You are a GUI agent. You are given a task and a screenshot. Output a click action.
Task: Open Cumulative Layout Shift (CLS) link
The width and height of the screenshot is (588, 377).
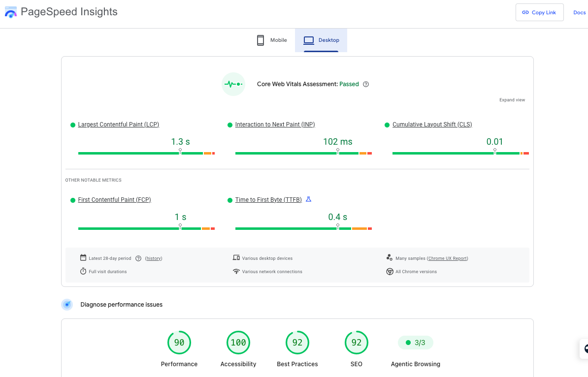(x=432, y=125)
